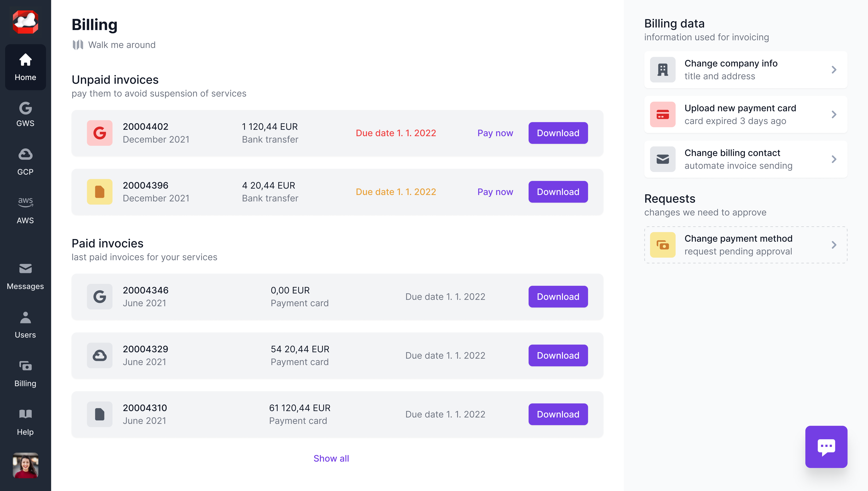Expand the Change company info chevron
Viewport: 868px width, 491px height.
pos(834,70)
